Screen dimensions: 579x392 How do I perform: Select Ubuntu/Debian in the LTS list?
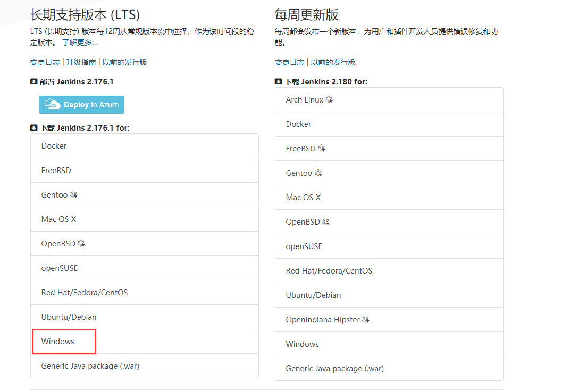(x=145, y=317)
